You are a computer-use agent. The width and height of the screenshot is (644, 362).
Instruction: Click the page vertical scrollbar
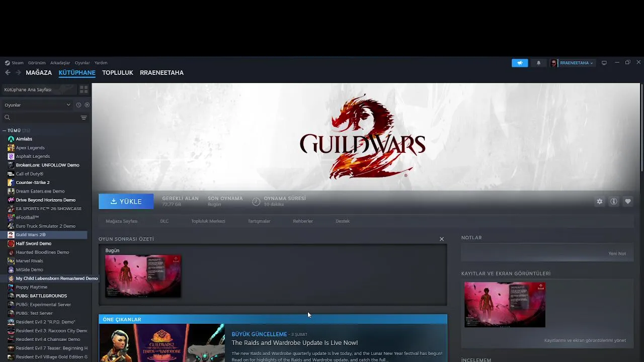pyautogui.click(x=641, y=128)
